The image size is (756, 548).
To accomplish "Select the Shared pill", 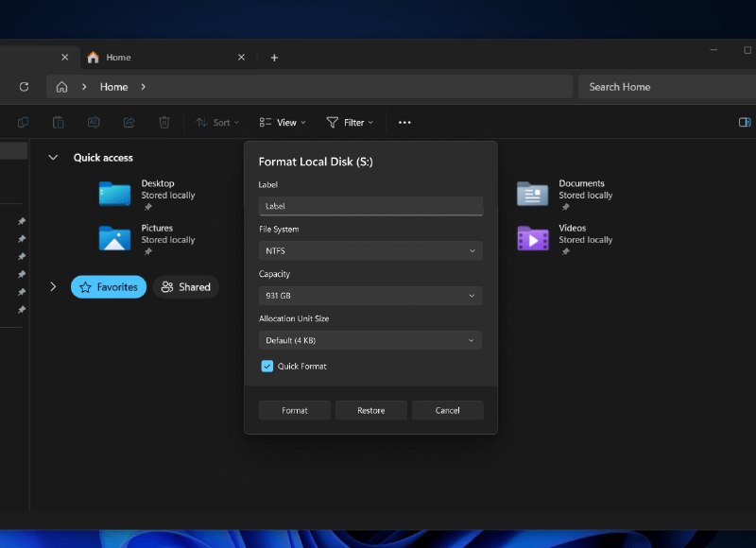I will tap(185, 287).
